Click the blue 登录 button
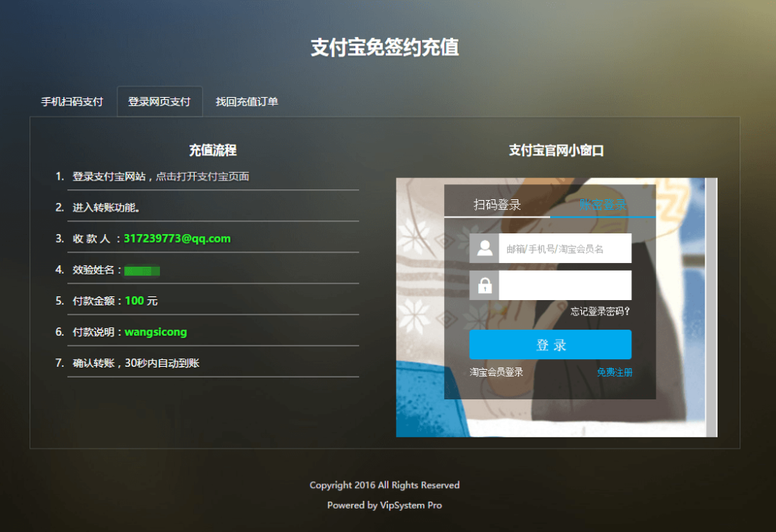 pyautogui.click(x=550, y=345)
